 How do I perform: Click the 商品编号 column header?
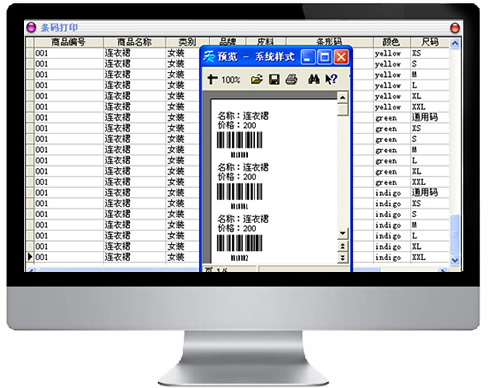[68, 42]
